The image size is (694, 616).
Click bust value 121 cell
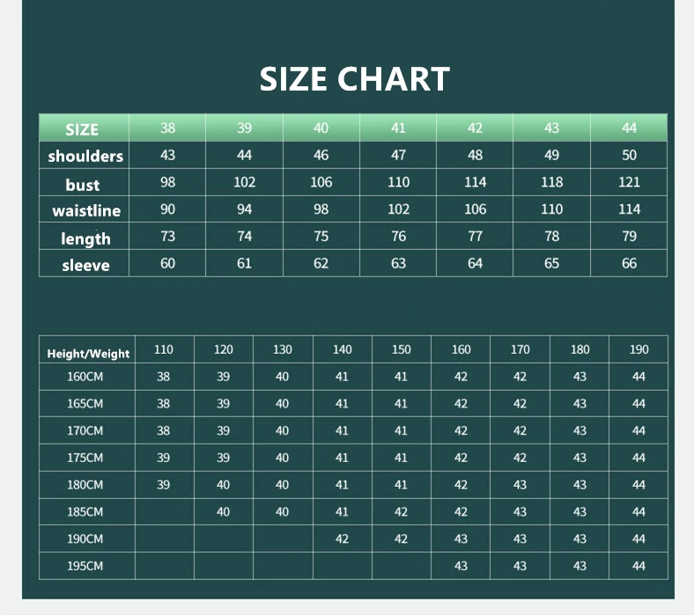click(629, 182)
